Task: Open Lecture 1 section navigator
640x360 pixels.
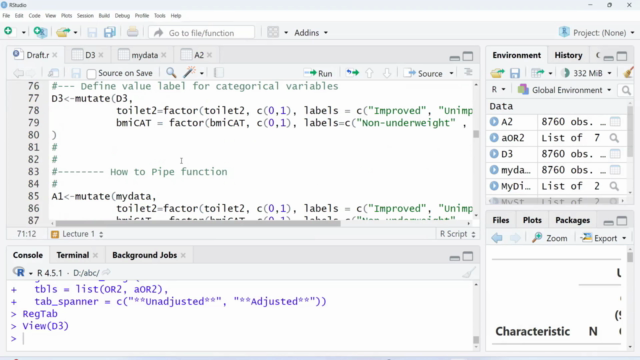Action: click(x=77, y=234)
